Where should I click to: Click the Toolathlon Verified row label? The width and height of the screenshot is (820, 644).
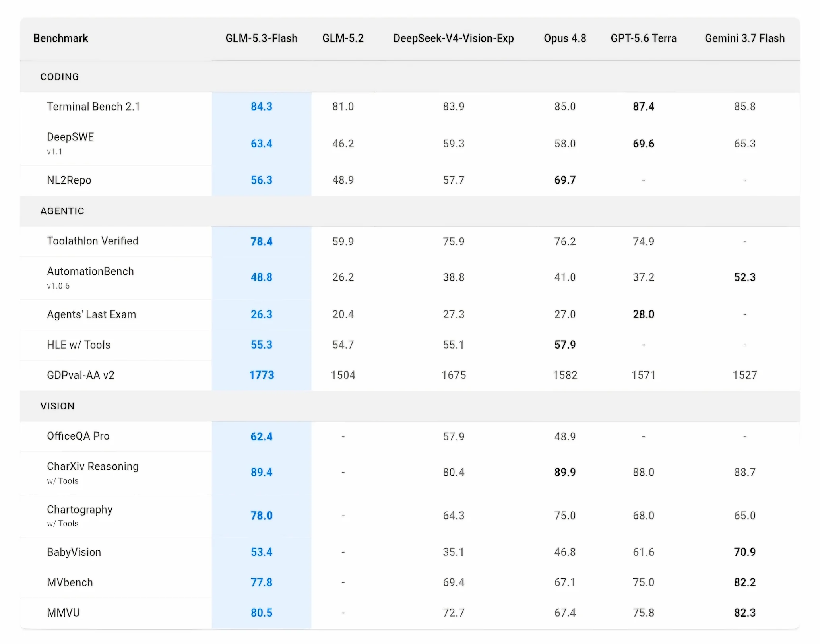point(93,241)
